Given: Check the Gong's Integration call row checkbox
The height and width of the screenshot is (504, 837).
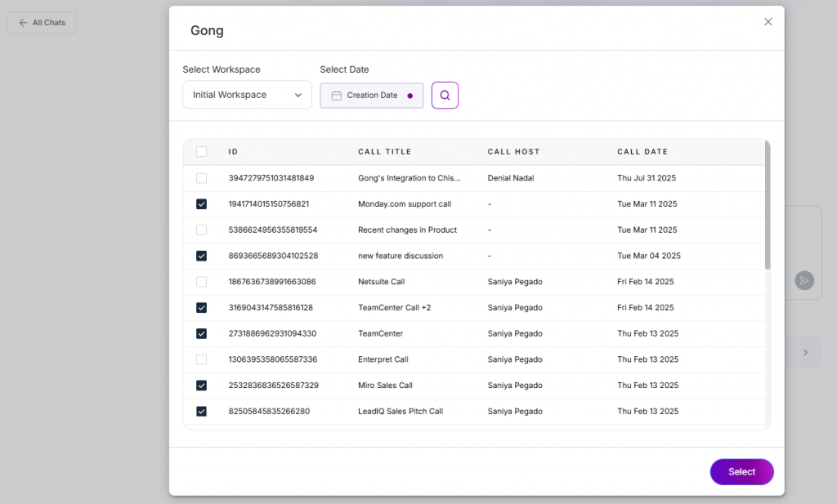Looking at the screenshot, I should point(201,178).
